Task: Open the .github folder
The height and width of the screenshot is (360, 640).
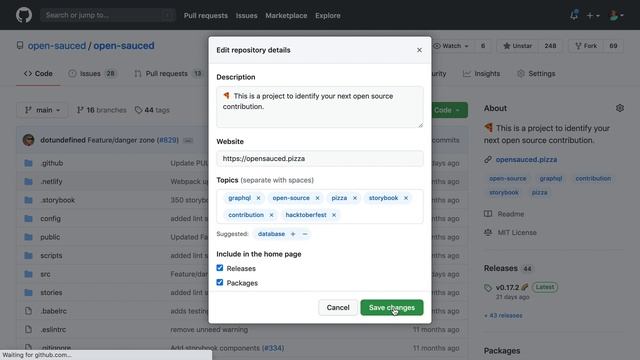Action: tap(51, 163)
